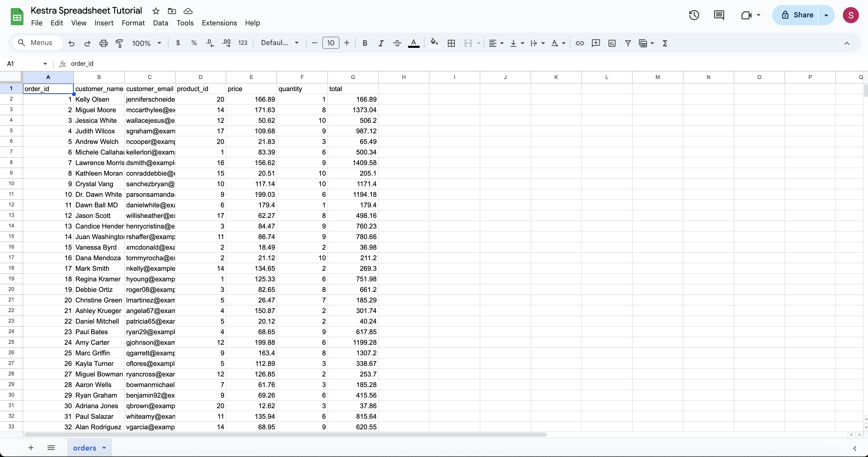The height and width of the screenshot is (457, 868).
Task: Create a filter on the data
Action: tap(628, 43)
